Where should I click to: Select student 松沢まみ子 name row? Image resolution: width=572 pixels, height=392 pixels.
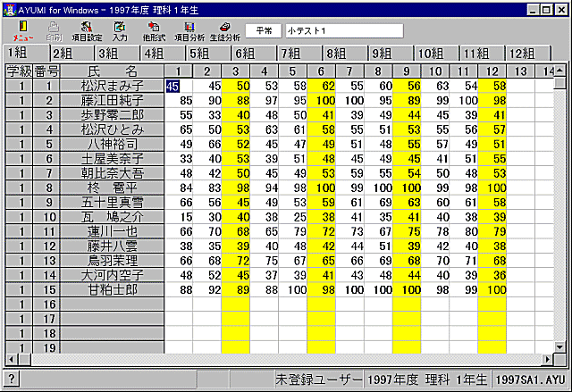113,86
